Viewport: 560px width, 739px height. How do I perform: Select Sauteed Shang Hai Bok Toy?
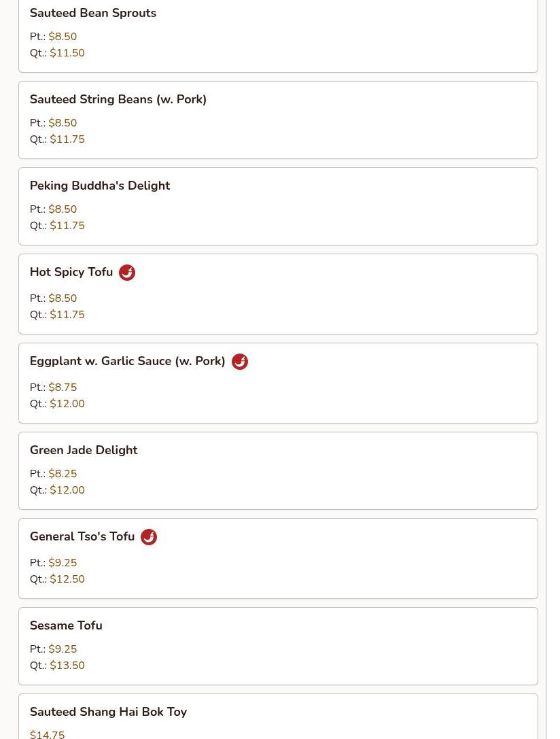[x=108, y=712]
